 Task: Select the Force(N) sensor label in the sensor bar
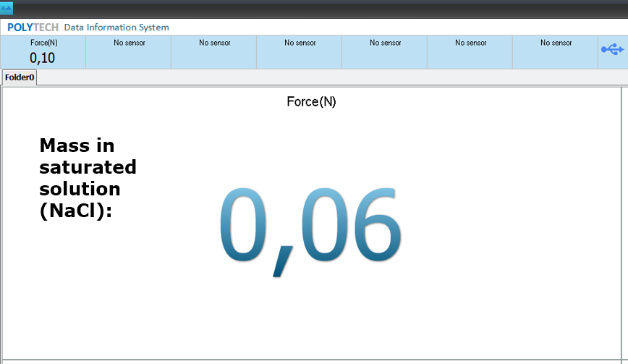[x=43, y=43]
